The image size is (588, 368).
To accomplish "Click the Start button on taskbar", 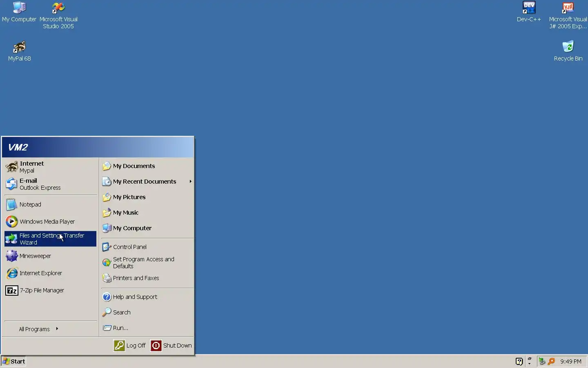I will 13,361.
